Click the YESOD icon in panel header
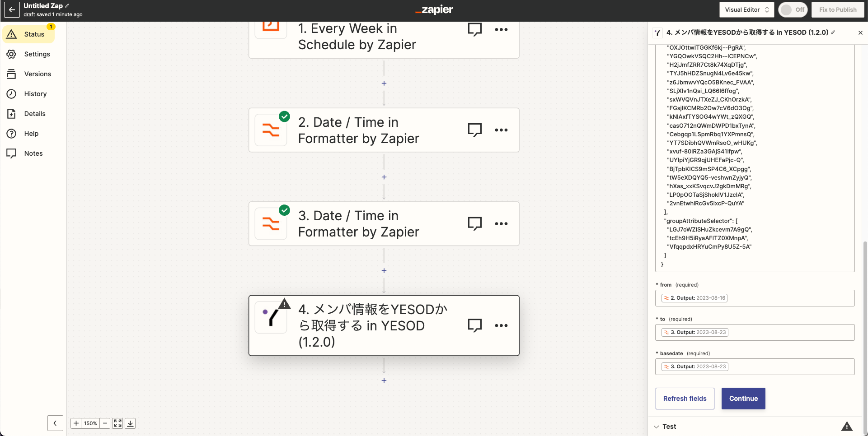The width and height of the screenshot is (868, 436). point(657,32)
